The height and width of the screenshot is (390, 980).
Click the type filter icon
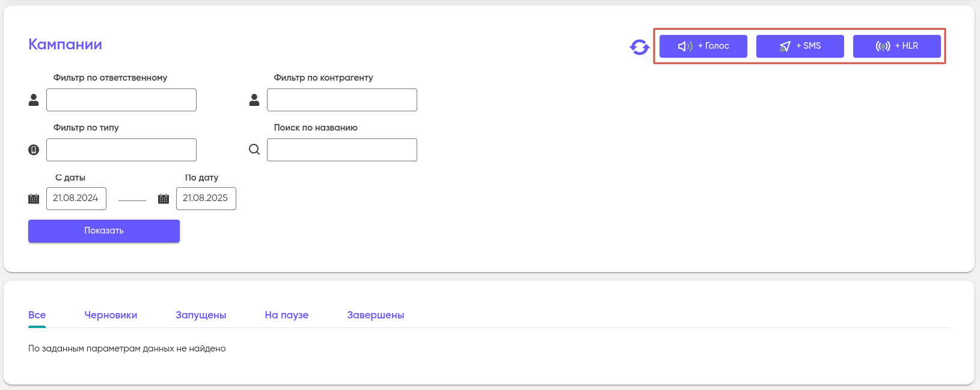tap(34, 150)
